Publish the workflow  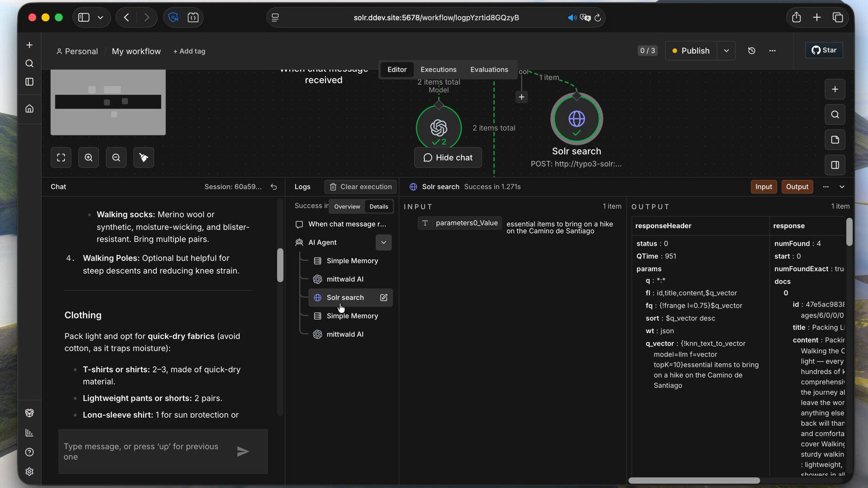[x=690, y=51]
